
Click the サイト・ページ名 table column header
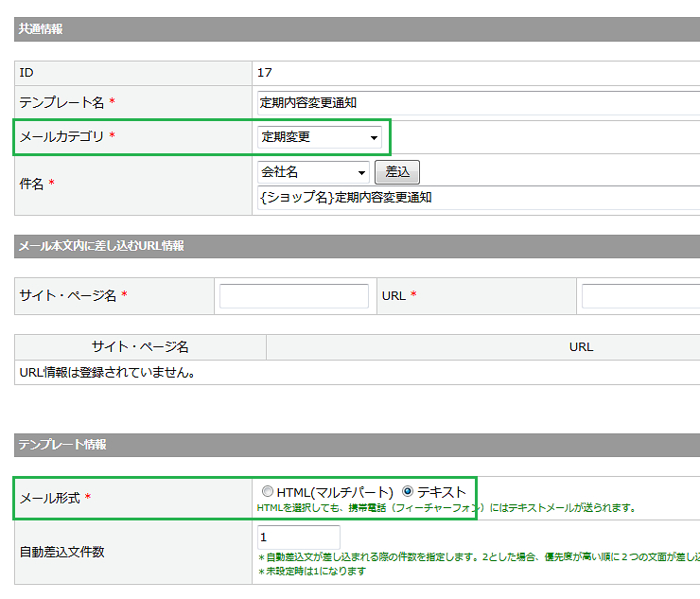(x=140, y=347)
